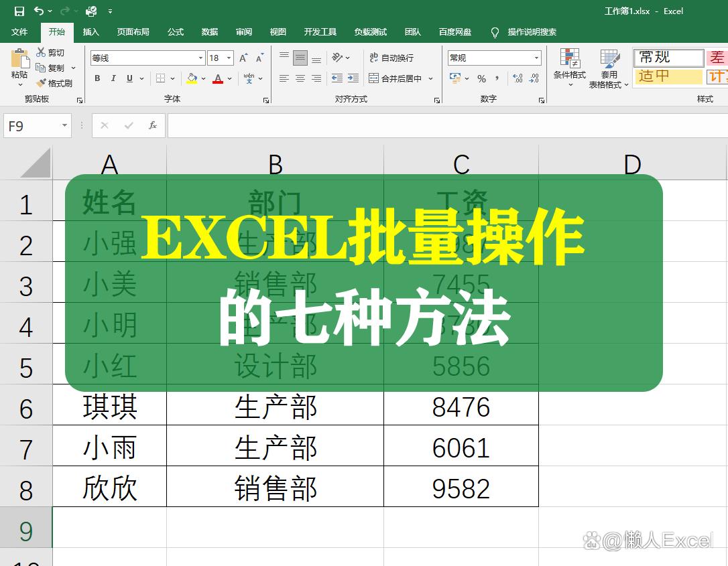The image size is (728, 566).
Task: Toggle Italic formatting
Action: point(113,78)
